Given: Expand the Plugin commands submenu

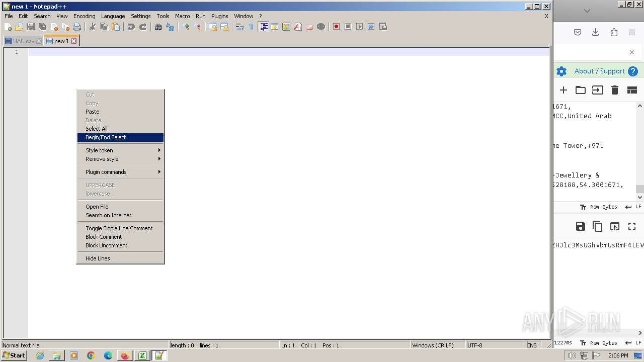Looking at the screenshot, I should tap(120, 172).
